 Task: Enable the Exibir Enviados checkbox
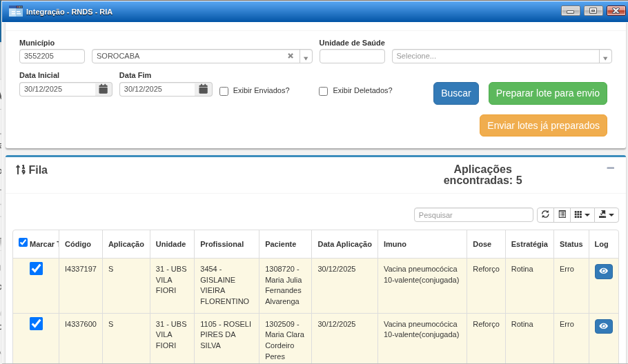pyautogui.click(x=224, y=91)
